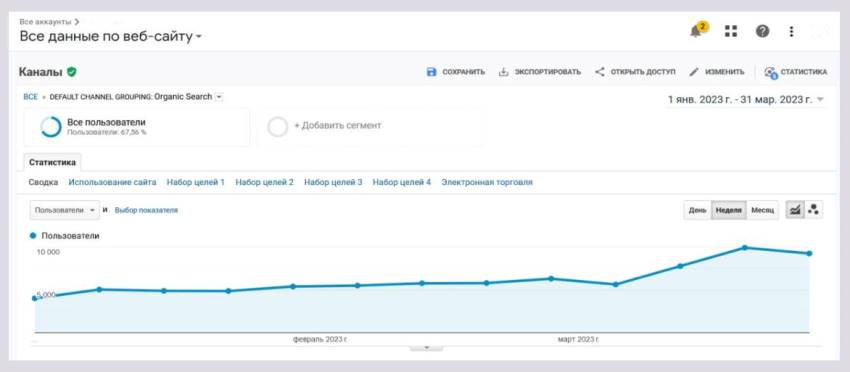The height and width of the screenshot is (372, 850).
Task: Switch to motion chart bubbles icon
Action: point(813,210)
